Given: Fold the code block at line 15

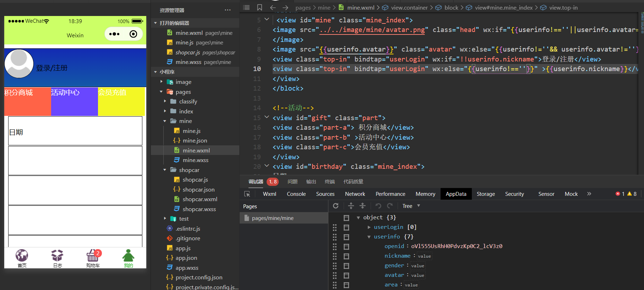Looking at the screenshot, I should [267, 117].
